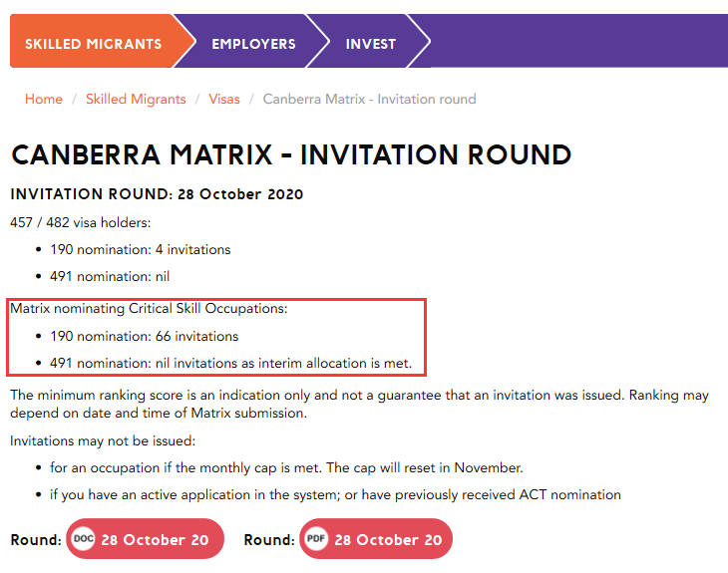Switch to the Employers navigation tab
Viewport: 728px width, 573px height.
(x=253, y=44)
